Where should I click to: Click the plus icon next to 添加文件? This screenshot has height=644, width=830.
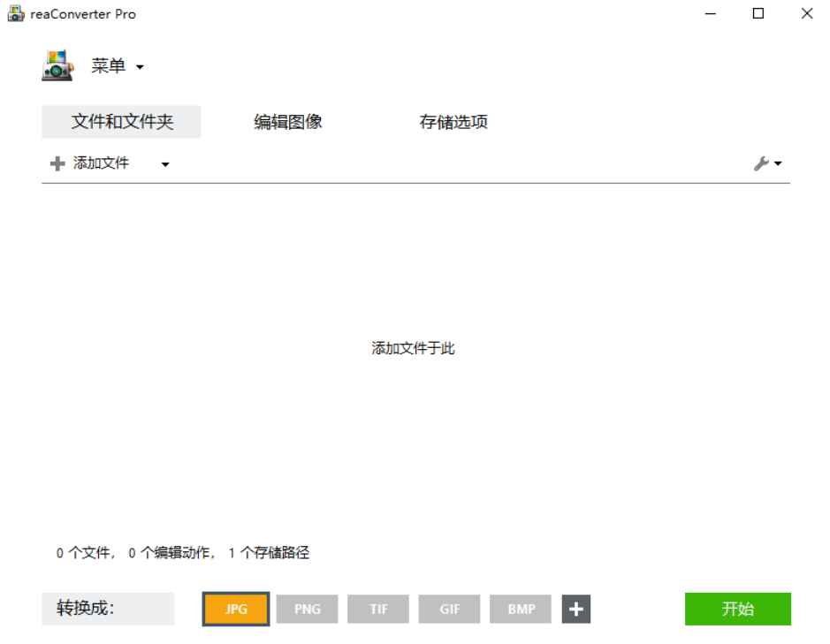pyautogui.click(x=55, y=163)
